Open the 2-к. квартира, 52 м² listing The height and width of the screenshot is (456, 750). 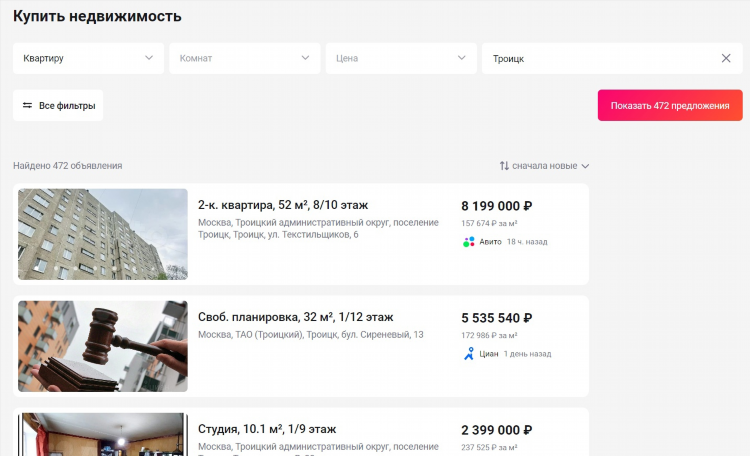coord(283,205)
